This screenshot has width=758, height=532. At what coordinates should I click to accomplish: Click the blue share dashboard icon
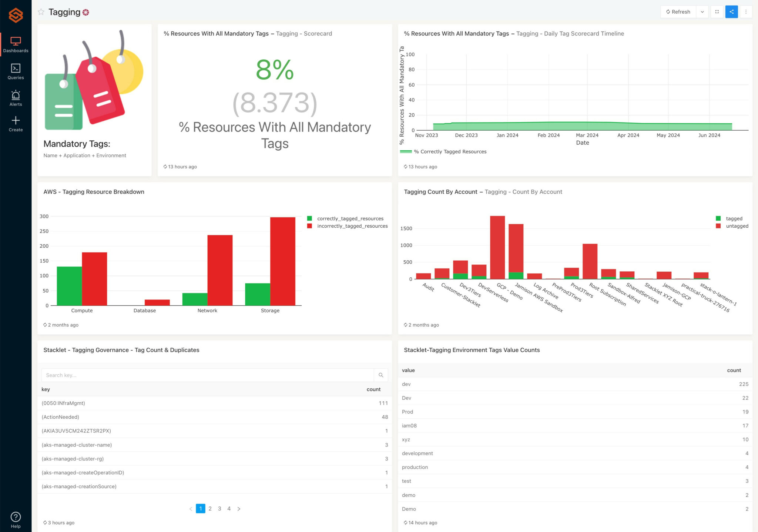pyautogui.click(x=731, y=12)
